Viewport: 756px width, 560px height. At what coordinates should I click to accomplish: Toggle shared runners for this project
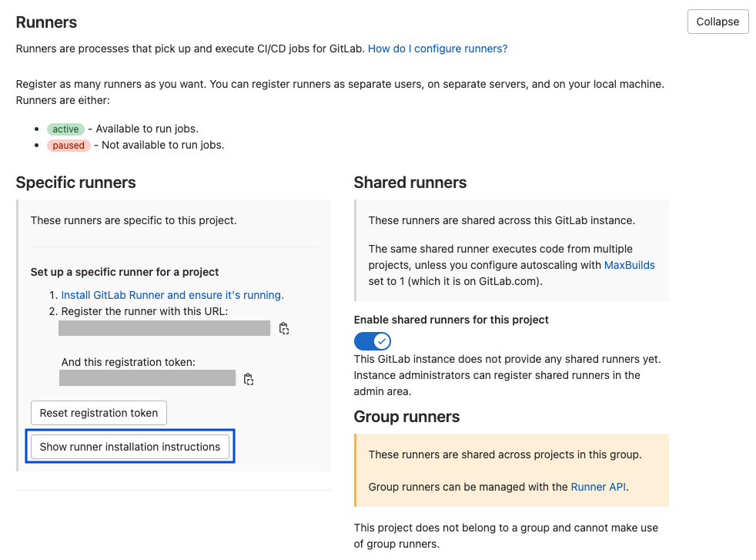click(372, 341)
